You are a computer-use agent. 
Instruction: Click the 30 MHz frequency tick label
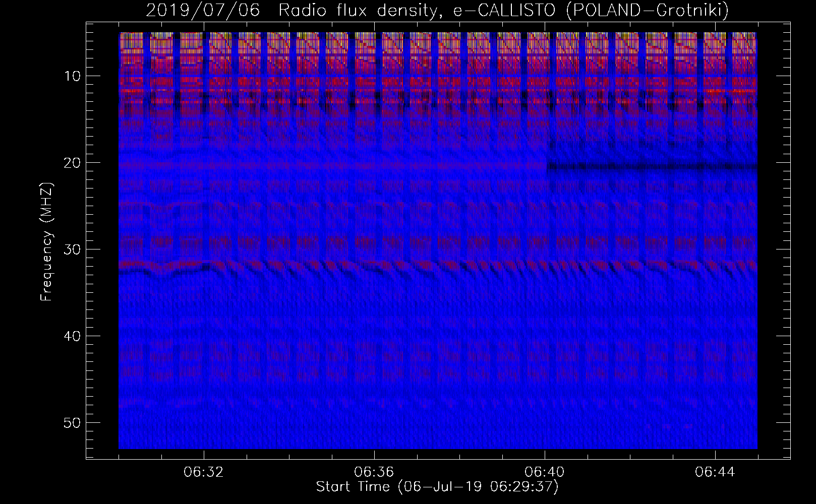click(x=72, y=249)
